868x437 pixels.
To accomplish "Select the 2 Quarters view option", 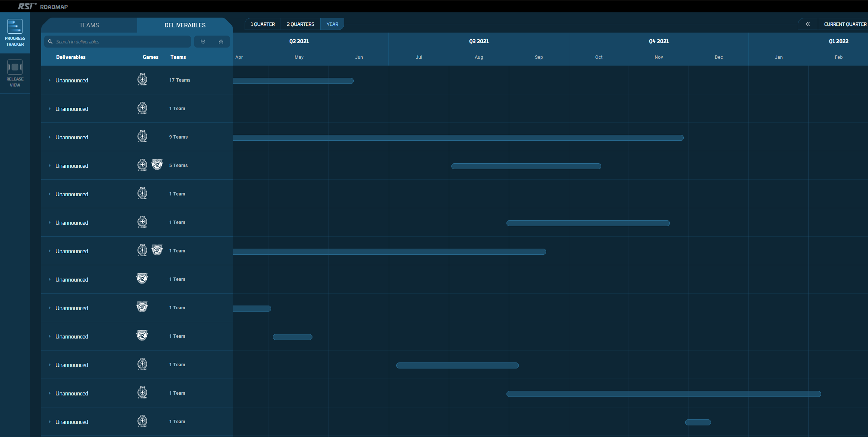I will click(300, 24).
